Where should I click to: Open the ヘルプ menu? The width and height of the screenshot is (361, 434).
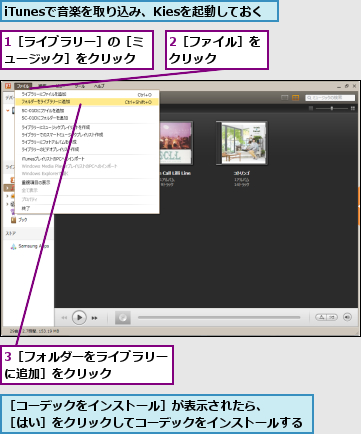tap(99, 86)
